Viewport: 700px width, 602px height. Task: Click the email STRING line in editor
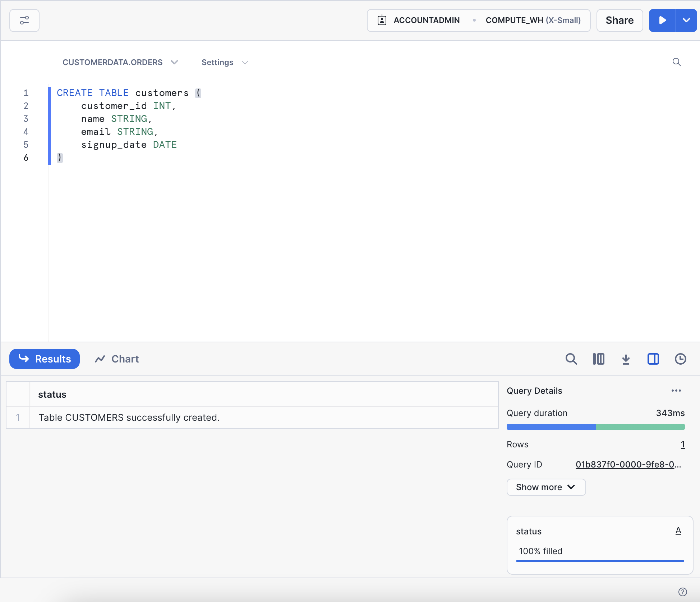(120, 132)
